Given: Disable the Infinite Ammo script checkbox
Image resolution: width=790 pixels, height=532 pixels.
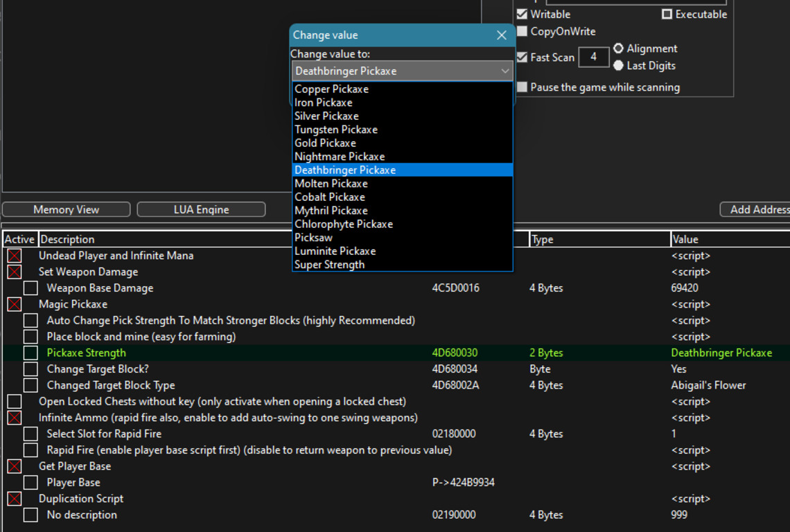Looking at the screenshot, I should pyautogui.click(x=14, y=418).
